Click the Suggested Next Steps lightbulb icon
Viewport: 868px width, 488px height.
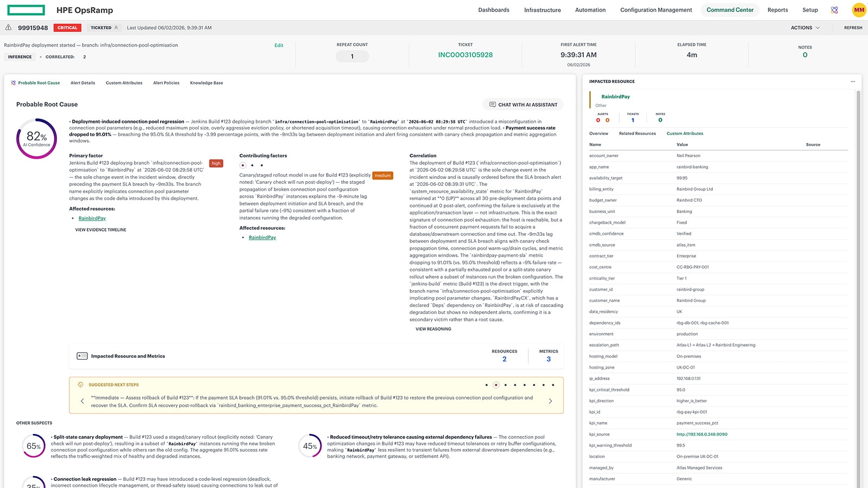pos(80,384)
